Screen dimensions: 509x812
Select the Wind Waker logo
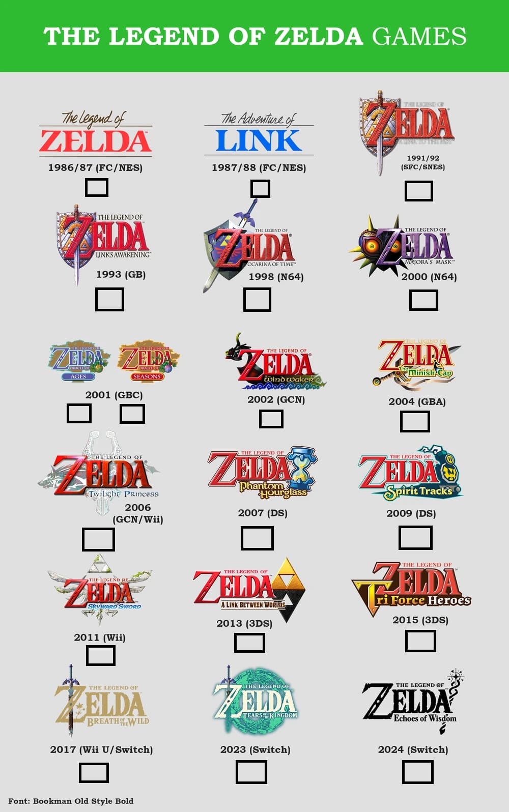click(x=275, y=362)
